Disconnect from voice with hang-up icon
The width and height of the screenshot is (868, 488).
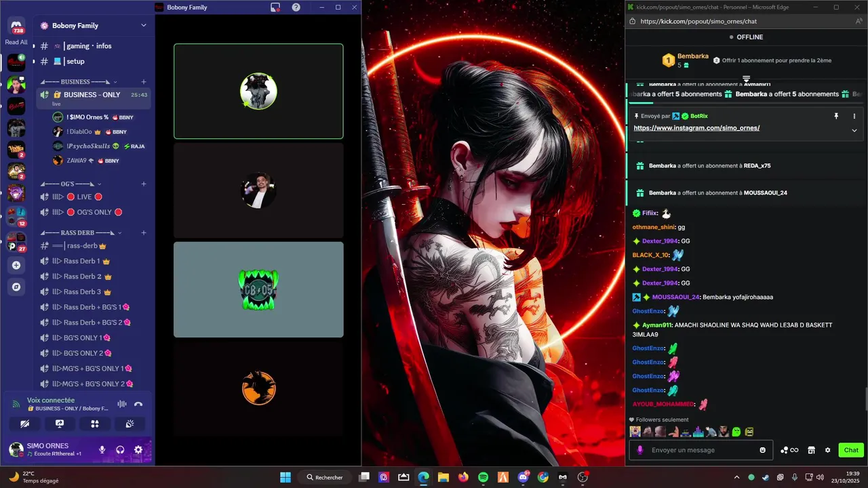click(x=138, y=404)
